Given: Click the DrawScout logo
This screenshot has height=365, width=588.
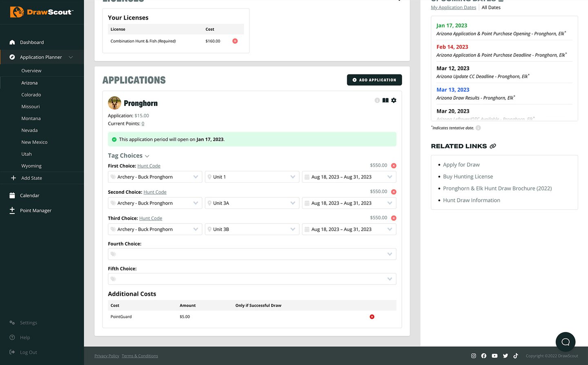Looking at the screenshot, I should (x=42, y=12).
